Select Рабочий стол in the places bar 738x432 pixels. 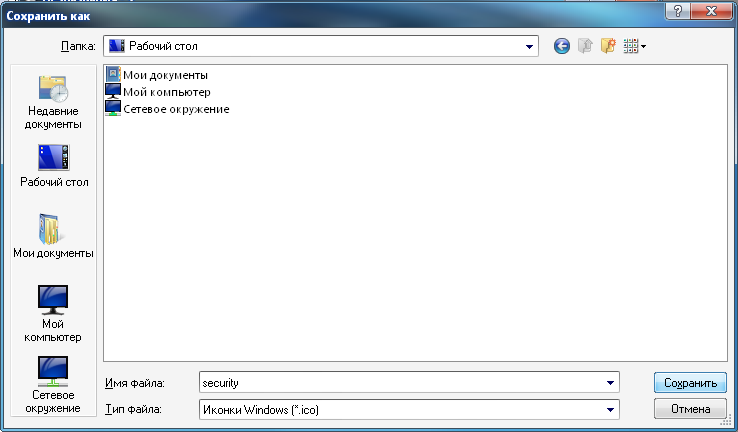click(54, 166)
